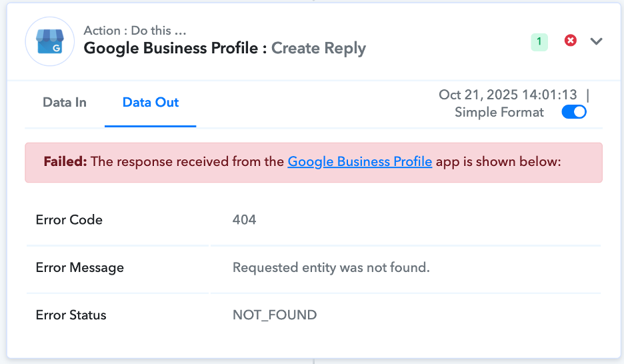Click the "Action : Do this ..." label
The image size is (624, 364).
point(135,31)
